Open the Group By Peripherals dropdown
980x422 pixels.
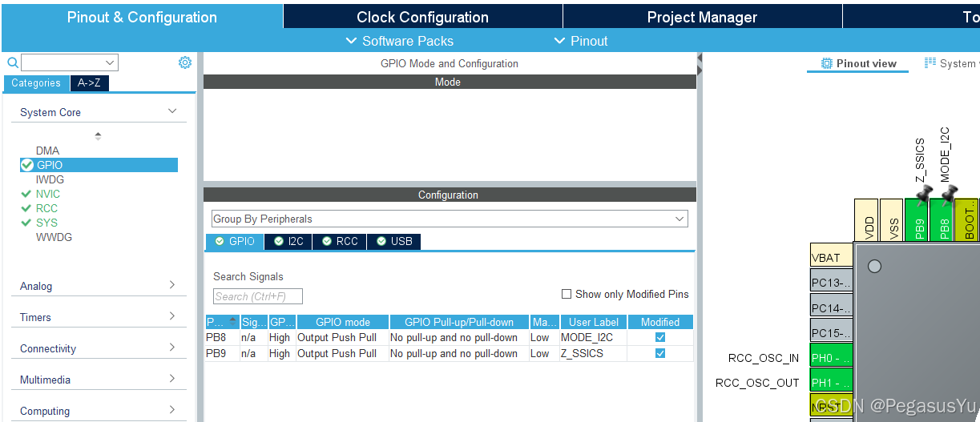(x=450, y=219)
